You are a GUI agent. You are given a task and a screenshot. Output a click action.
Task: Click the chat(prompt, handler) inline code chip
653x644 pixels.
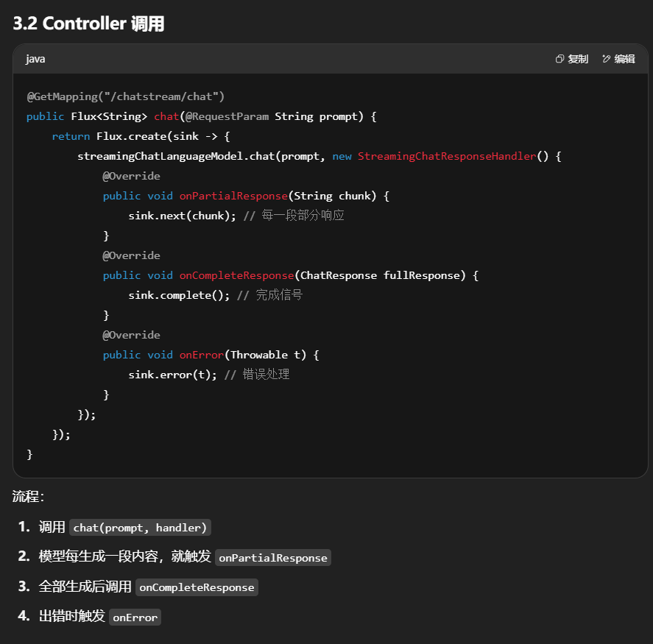[140, 528]
